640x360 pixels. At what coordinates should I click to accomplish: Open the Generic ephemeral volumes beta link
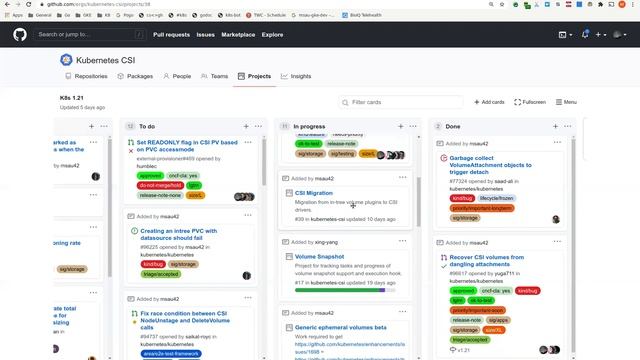point(340,327)
